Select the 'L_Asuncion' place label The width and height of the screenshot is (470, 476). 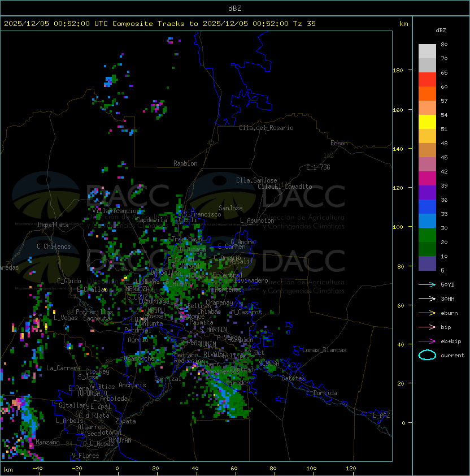(257, 220)
